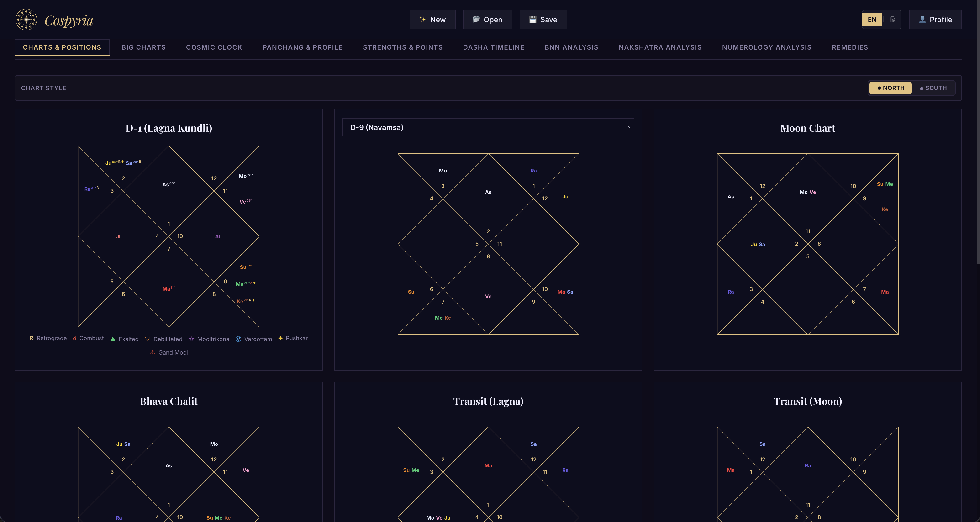Switch to the BNN Analysis tab
This screenshot has width=980, height=522.
point(571,47)
